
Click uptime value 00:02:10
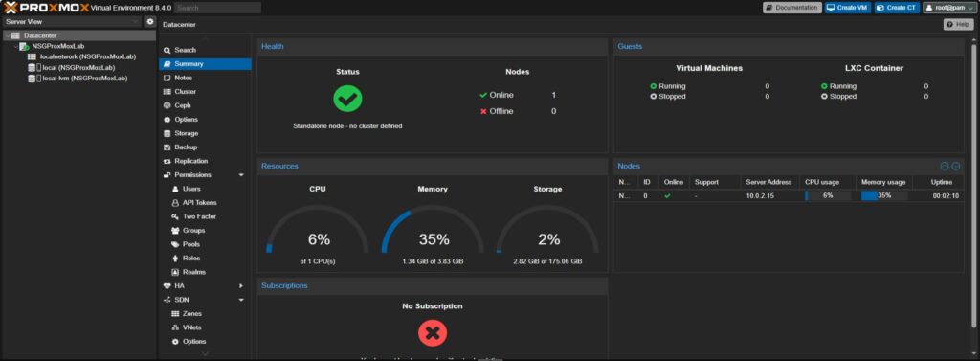[946, 196]
